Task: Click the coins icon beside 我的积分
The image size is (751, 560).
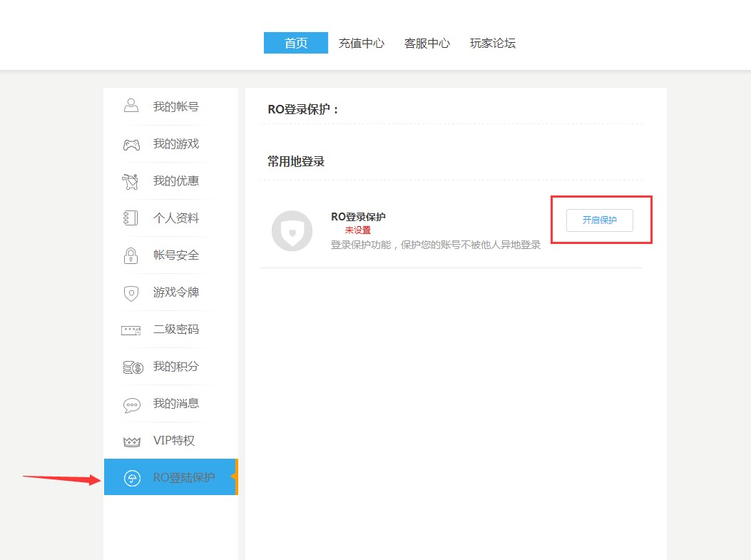Action: [x=133, y=367]
